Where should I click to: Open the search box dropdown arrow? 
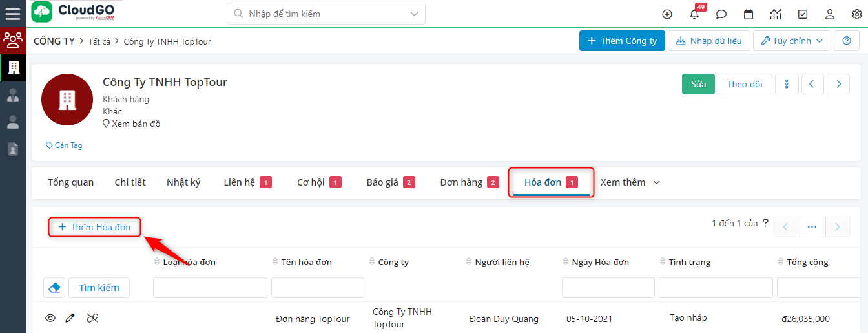(414, 14)
